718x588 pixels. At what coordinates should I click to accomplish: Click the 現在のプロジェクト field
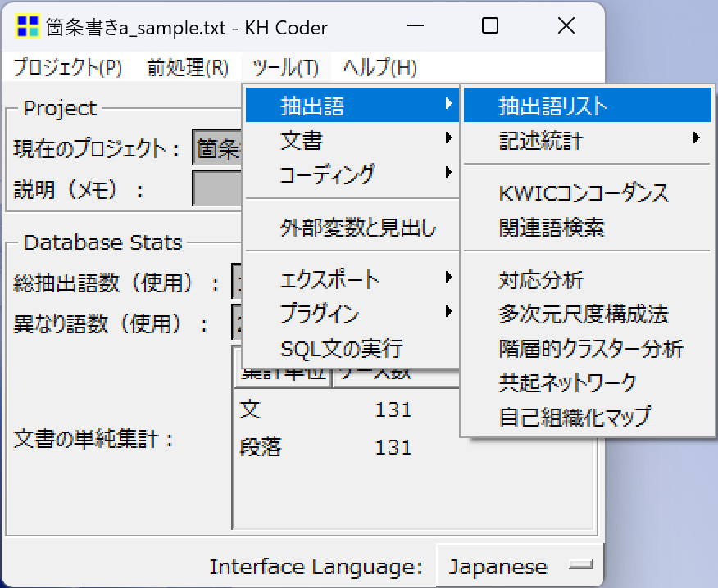click(x=216, y=147)
